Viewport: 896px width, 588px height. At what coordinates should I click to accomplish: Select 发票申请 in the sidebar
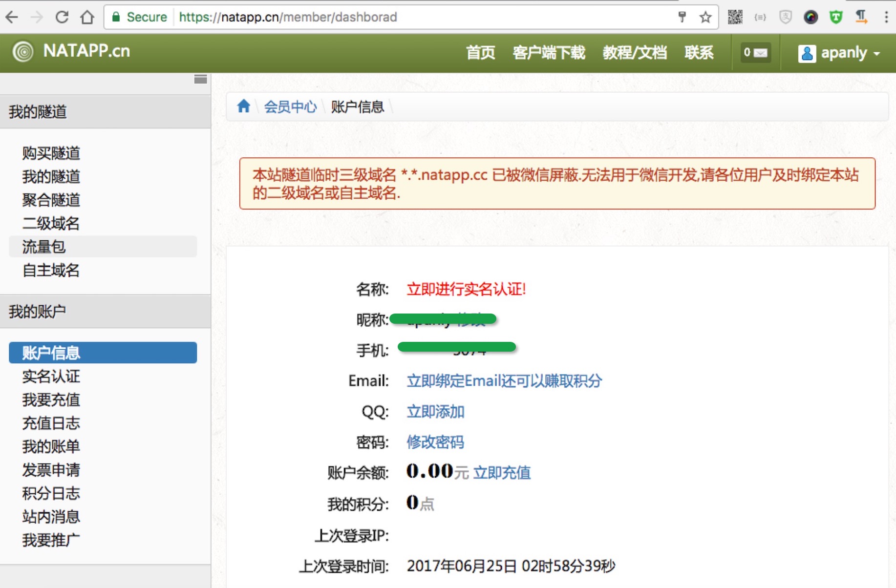point(51,470)
